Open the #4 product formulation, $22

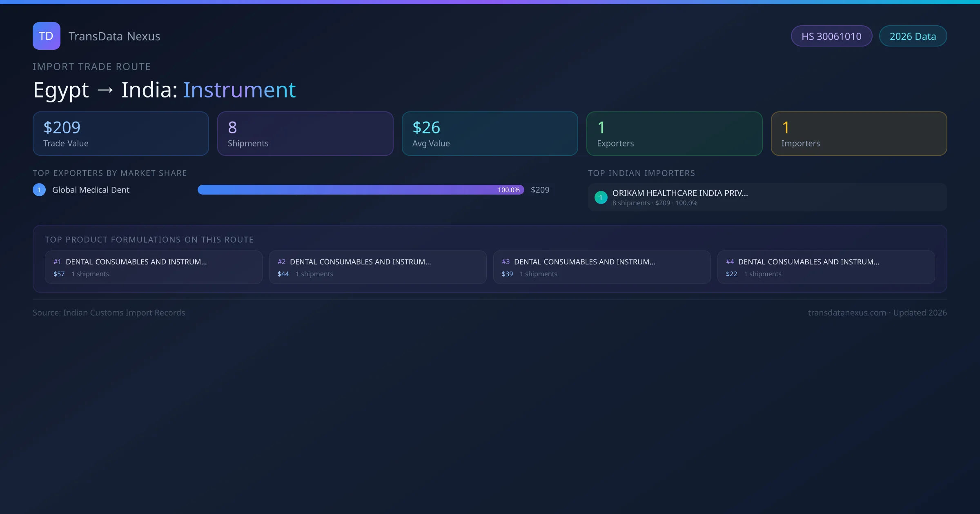(x=826, y=267)
